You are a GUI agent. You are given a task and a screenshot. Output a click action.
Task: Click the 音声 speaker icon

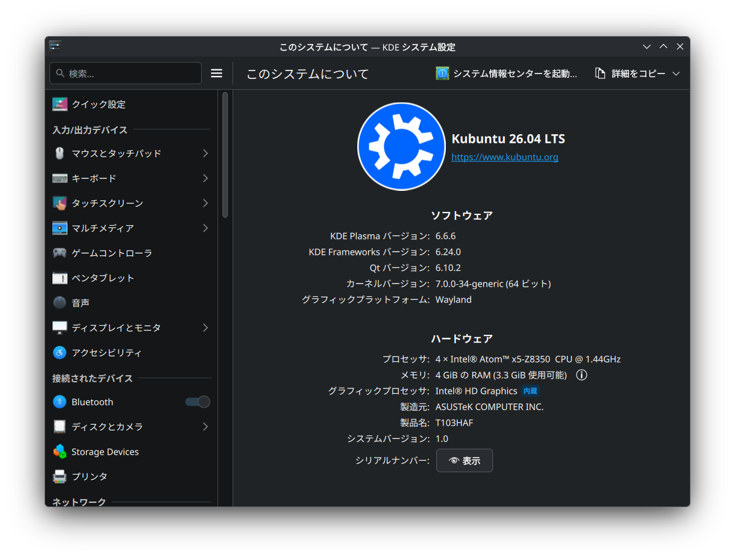pos(60,303)
